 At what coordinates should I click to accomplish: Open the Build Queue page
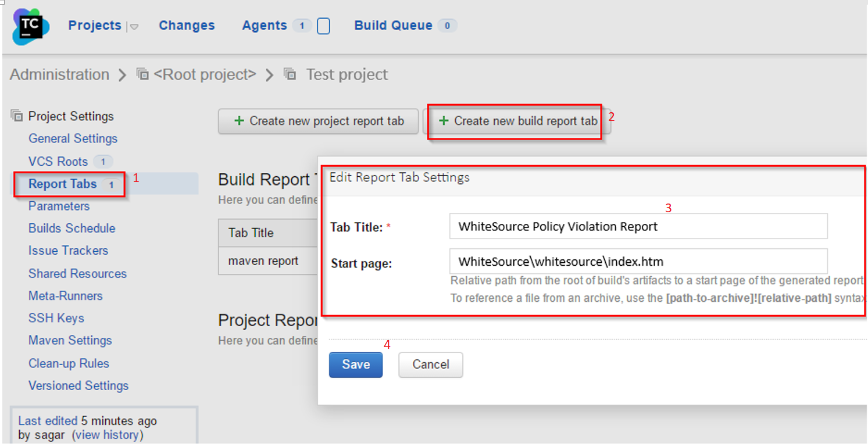tap(393, 26)
